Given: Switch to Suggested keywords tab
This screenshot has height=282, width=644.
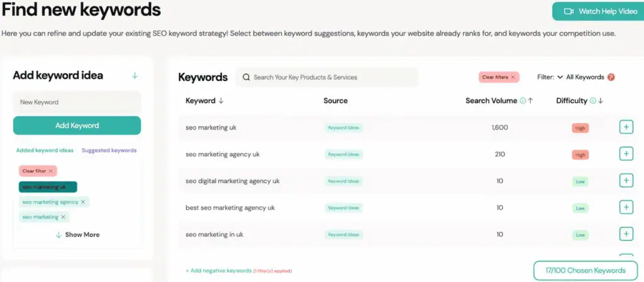Looking at the screenshot, I should point(109,150).
